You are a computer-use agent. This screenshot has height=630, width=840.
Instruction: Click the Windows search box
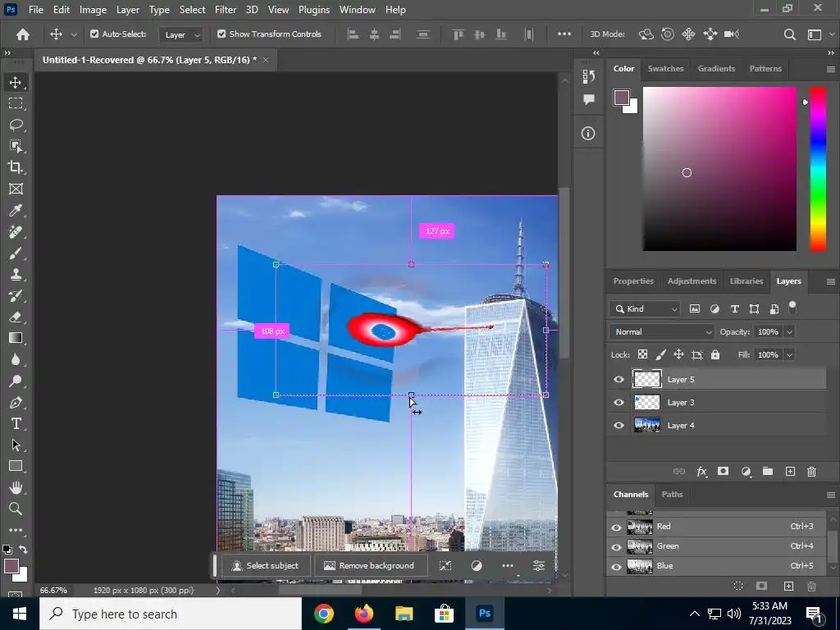[x=171, y=614]
